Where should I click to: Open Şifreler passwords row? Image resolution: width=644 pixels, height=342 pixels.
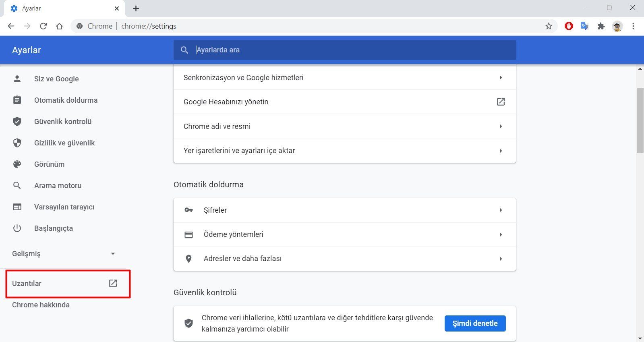(345, 210)
